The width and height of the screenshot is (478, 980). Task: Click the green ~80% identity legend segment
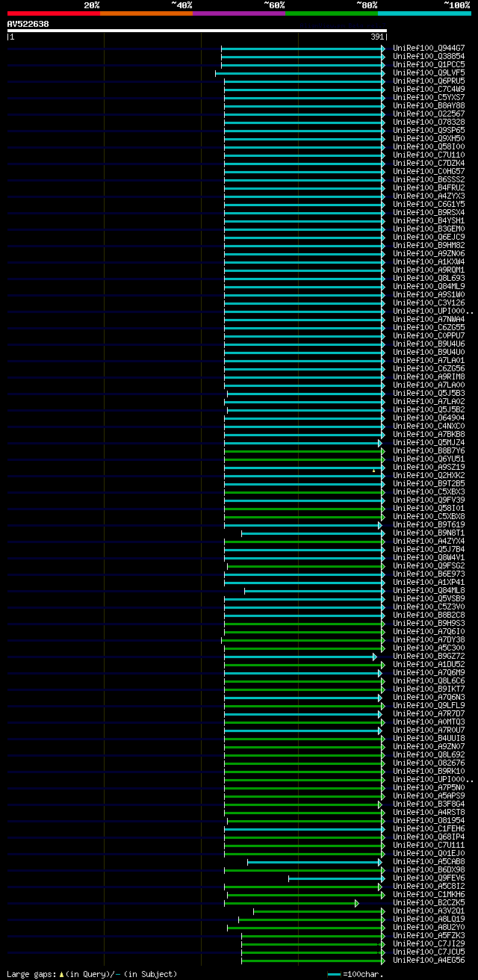pos(332,13)
